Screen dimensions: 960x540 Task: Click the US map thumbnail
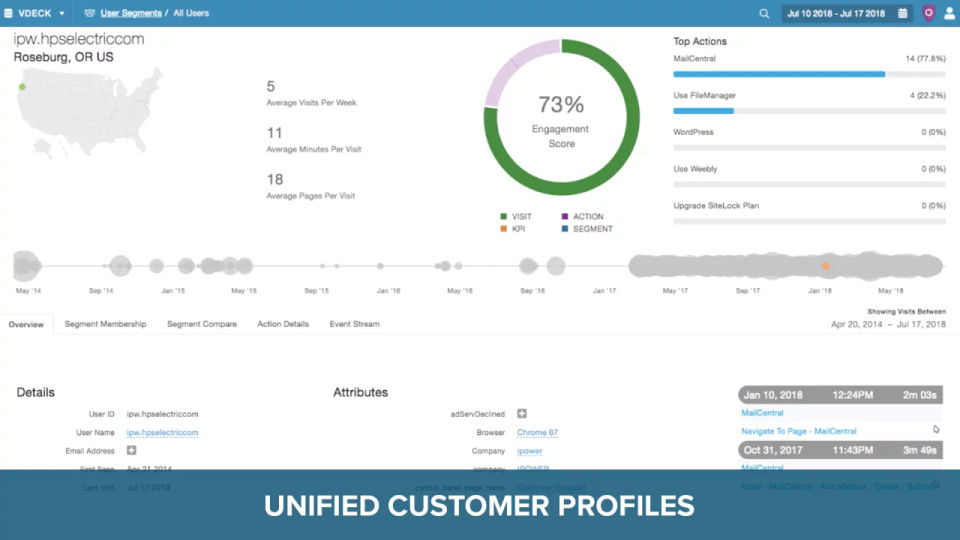pos(89,111)
